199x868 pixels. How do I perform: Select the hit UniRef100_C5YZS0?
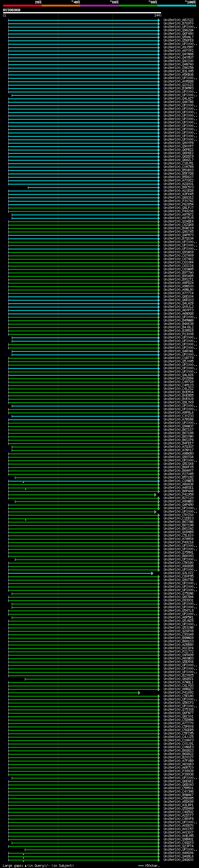pos(179,515)
